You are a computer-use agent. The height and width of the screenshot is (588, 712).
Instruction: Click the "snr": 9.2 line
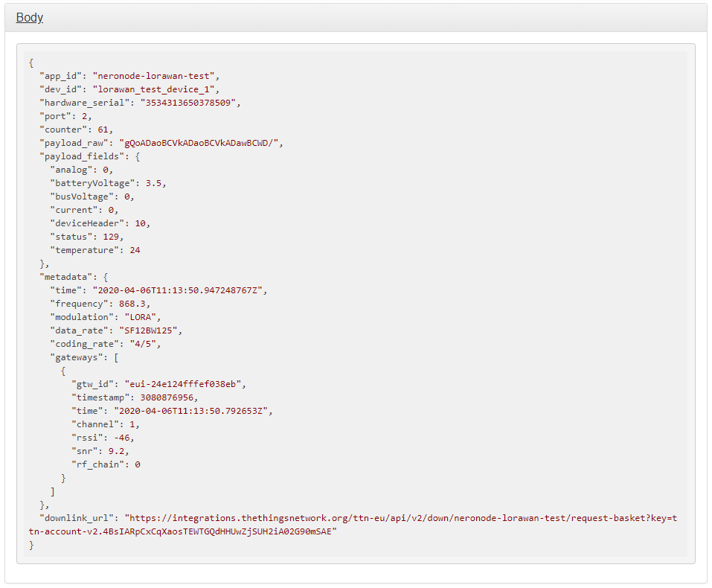[x=100, y=451]
